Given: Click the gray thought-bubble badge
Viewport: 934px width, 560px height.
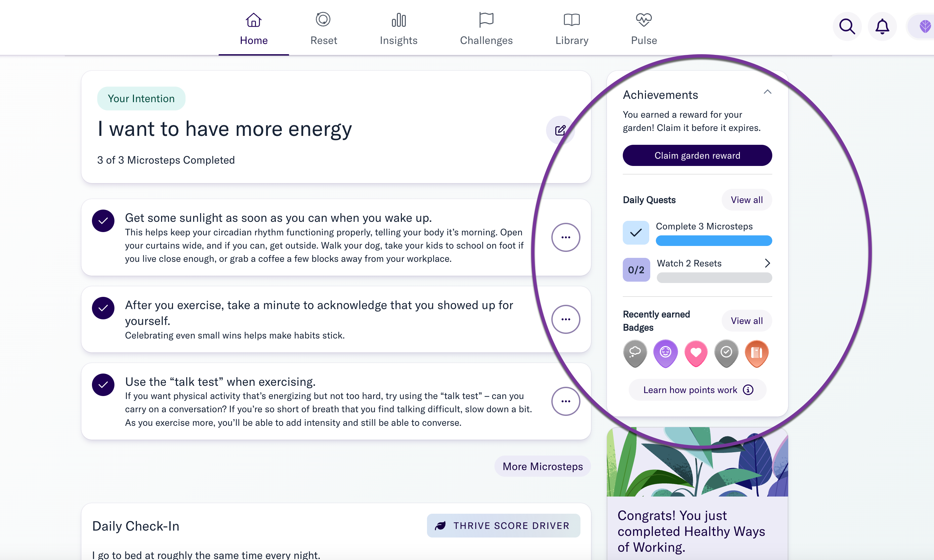Looking at the screenshot, I should (x=635, y=353).
